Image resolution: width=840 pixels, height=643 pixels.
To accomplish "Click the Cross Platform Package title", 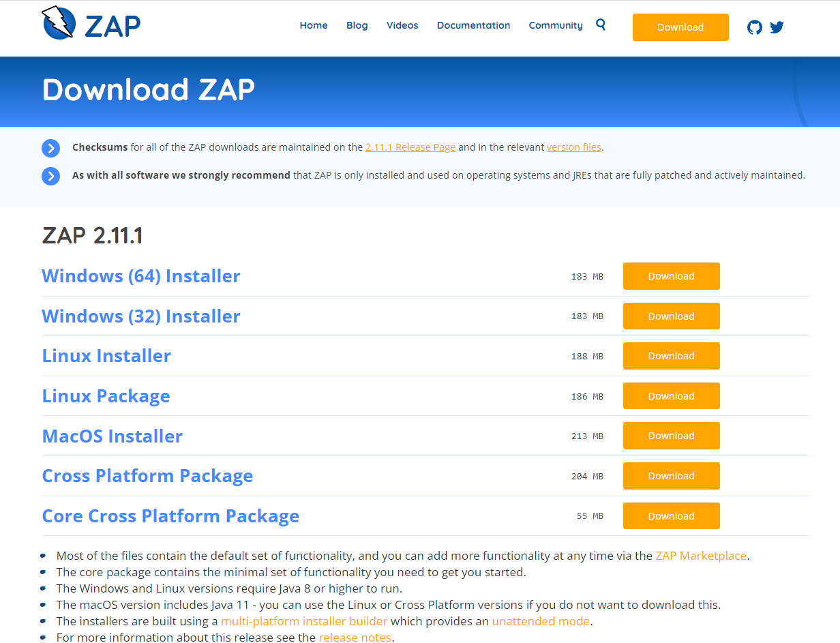I will click(x=147, y=476).
